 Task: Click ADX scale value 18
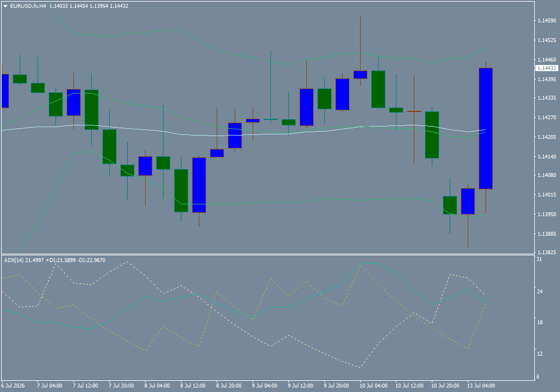[540, 323]
